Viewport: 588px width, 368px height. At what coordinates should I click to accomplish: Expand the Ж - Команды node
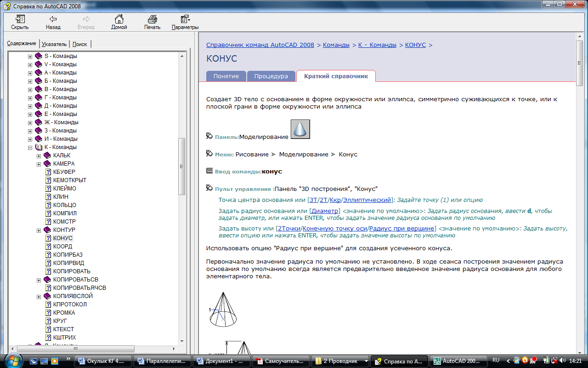point(30,122)
